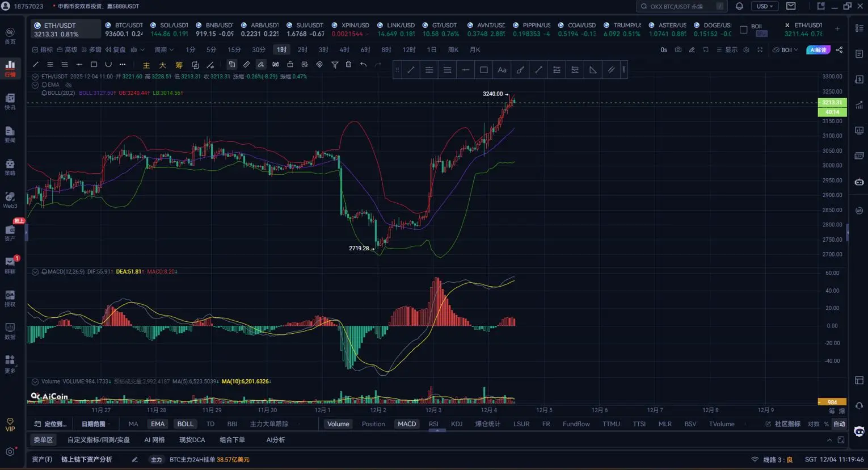Viewport: 868px width, 470px height.
Task: Click the AI解读 button
Action: [x=818, y=50]
